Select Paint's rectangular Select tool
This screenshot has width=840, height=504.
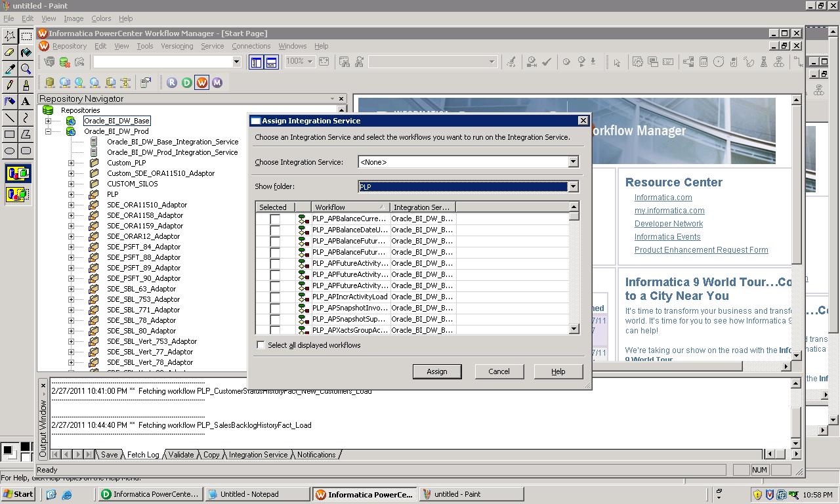click(x=26, y=36)
